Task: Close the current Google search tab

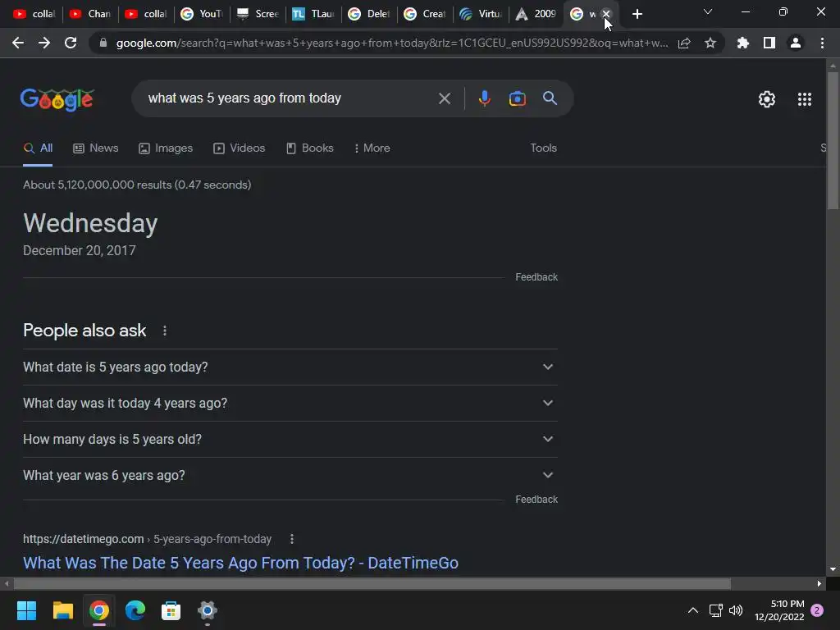Action: (606, 14)
